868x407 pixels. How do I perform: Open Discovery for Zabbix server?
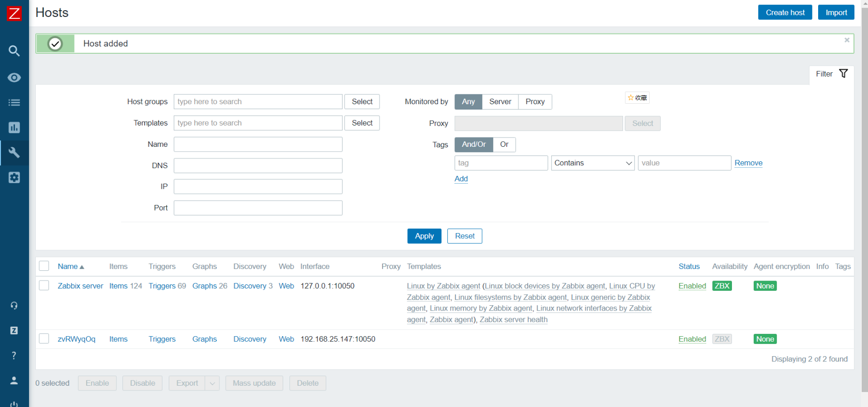[x=250, y=286]
